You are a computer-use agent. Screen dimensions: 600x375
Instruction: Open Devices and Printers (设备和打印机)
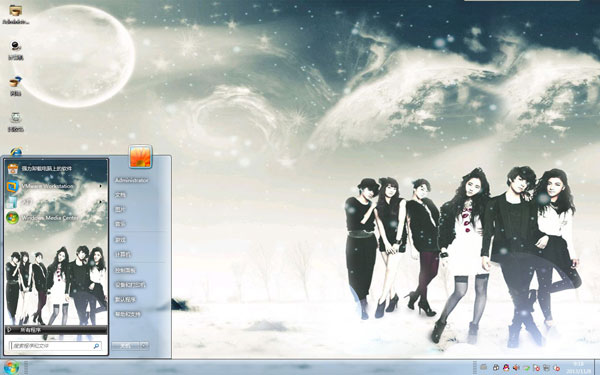pyautogui.click(x=130, y=285)
